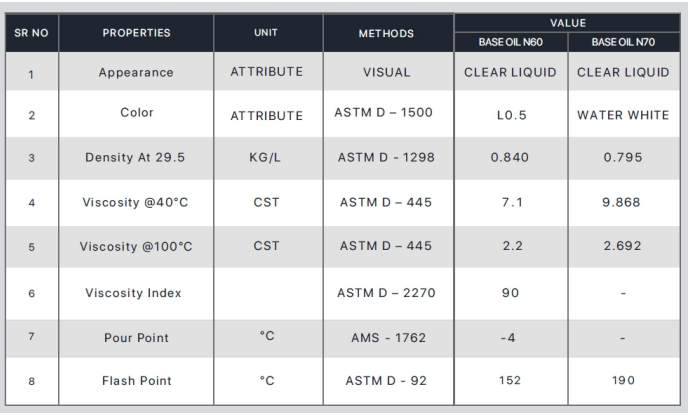Select the BASE OIL N70 subheader

click(x=624, y=42)
